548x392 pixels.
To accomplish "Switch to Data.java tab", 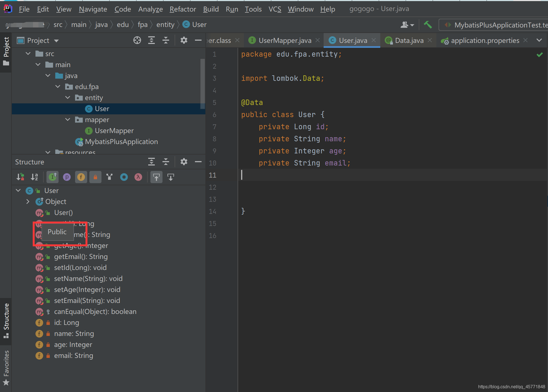I will pos(409,40).
